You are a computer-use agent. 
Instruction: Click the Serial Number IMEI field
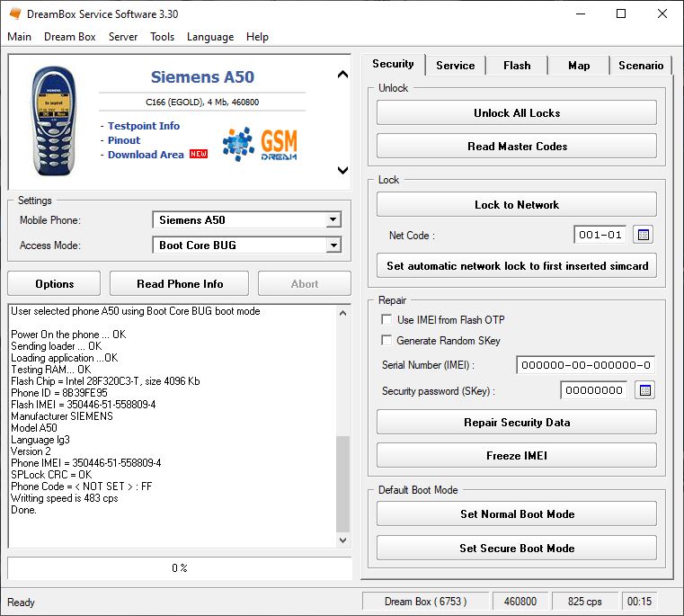click(x=585, y=364)
